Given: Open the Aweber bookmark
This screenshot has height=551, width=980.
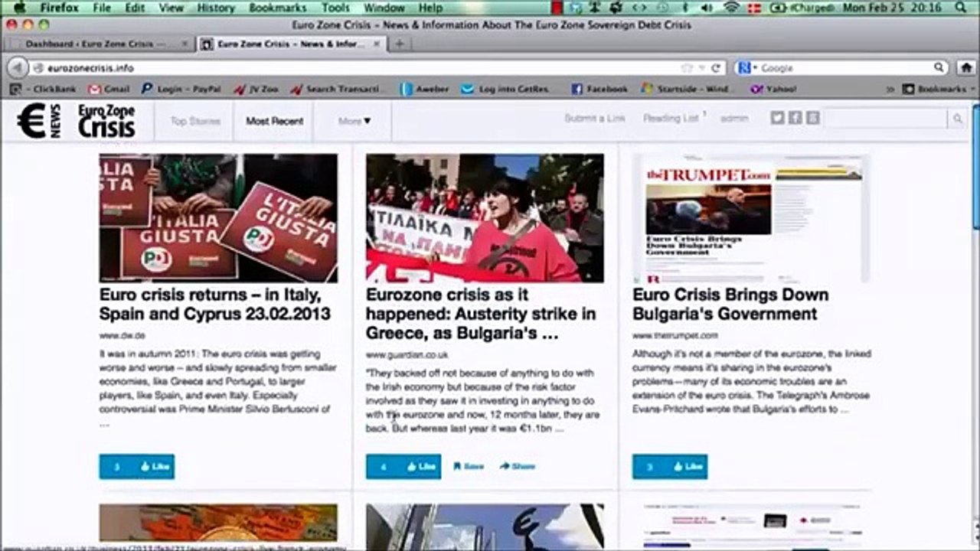Looking at the screenshot, I should tap(425, 90).
